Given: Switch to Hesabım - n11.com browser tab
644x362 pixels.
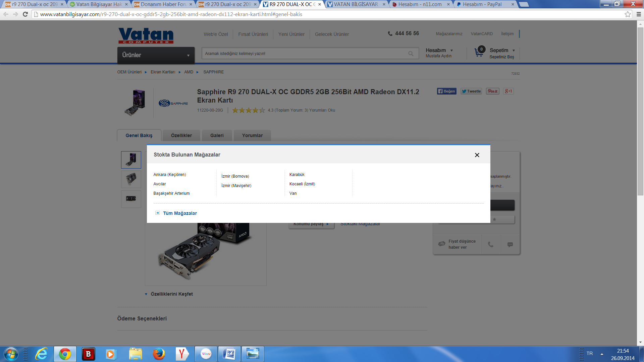Looking at the screenshot, I should tap(420, 4).
